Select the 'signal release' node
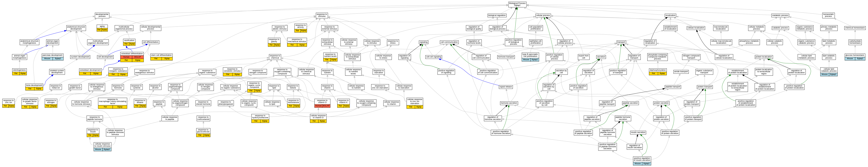The height and width of the screenshot is (167, 868). point(506,87)
